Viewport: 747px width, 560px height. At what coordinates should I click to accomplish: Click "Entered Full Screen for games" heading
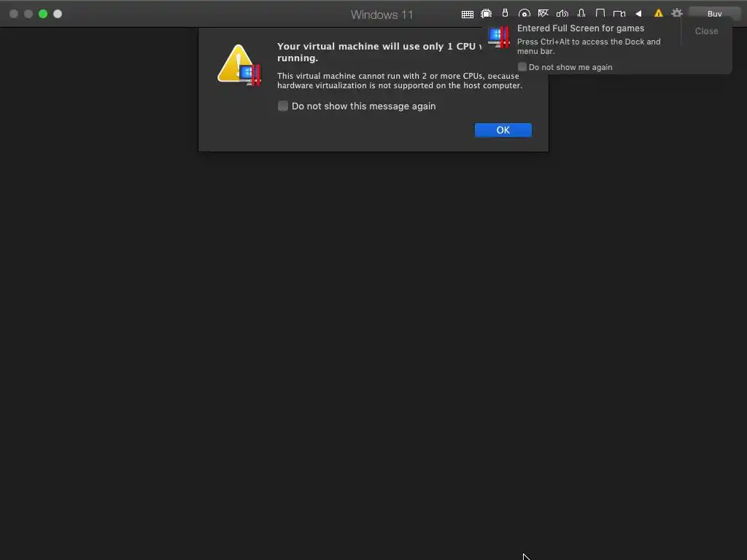(x=581, y=28)
